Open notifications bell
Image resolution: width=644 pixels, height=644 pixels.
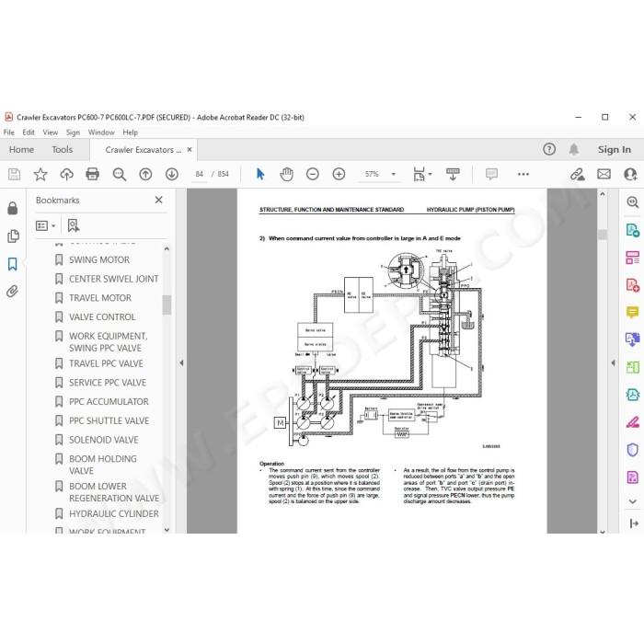(574, 149)
